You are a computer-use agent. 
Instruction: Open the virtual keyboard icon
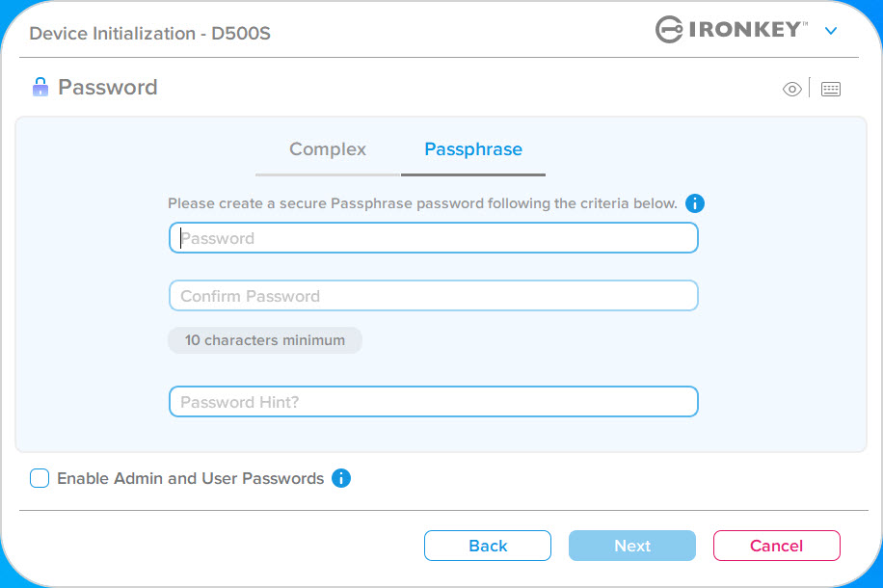pyautogui.click(x=831, y=89)
